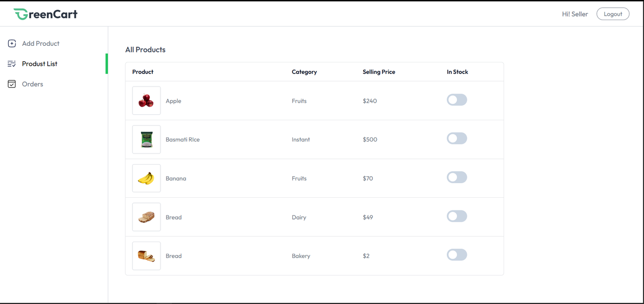Viewport: 644px width, 304px height.
Task: Click the $2 Bread product thumbnail
Action: point(146,256)
